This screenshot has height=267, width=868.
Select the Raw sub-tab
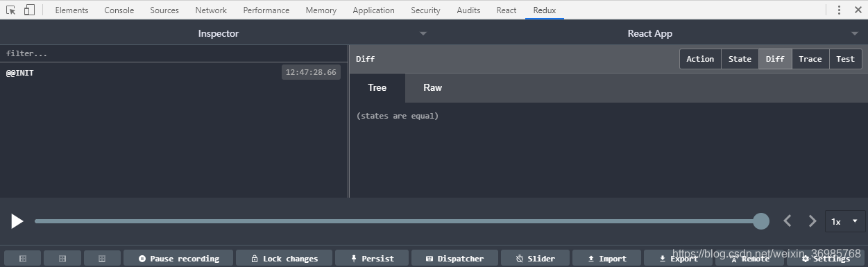click(433, 87)
